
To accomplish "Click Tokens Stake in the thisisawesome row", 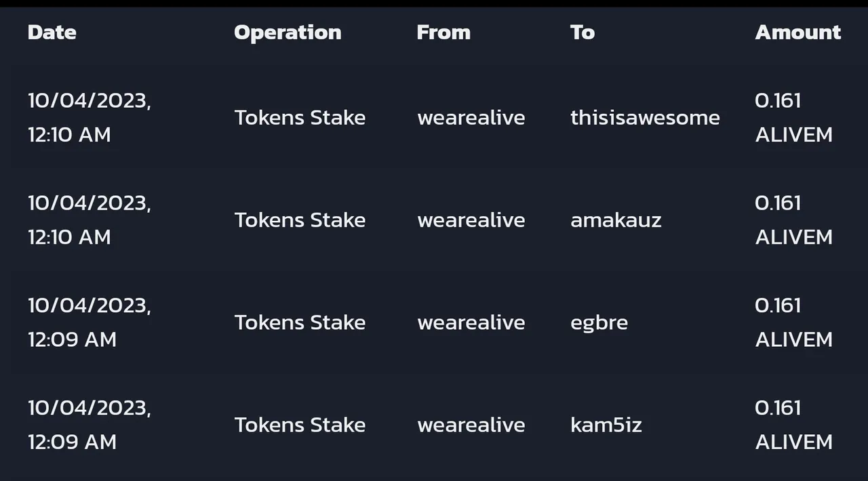I will 300,118.
